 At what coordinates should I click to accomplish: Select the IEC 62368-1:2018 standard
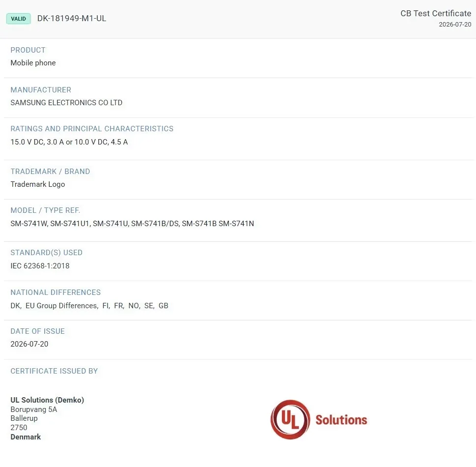point(40,265)
